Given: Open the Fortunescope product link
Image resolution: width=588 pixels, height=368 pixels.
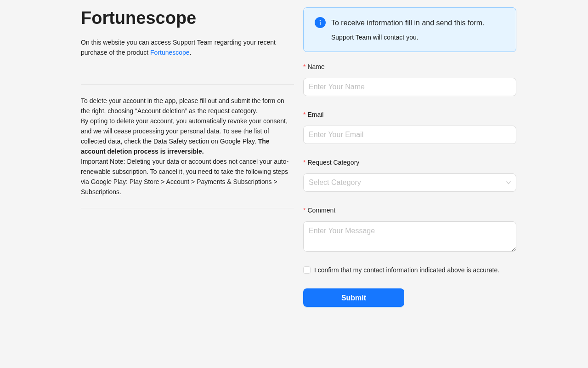Looking at the screenshot, I should 170,52.
